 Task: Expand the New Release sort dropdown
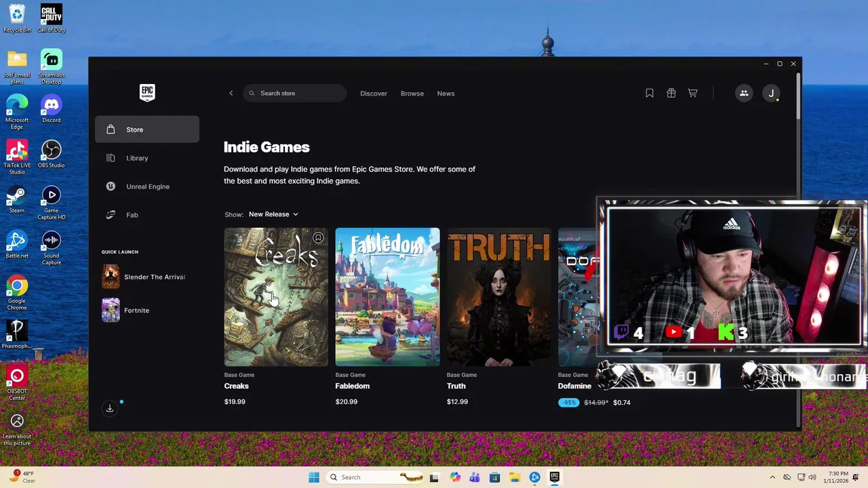pyautogui.click(x=273, y=214)
